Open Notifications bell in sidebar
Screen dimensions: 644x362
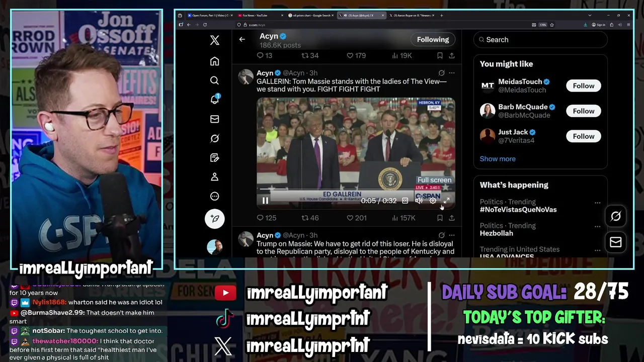214,99
